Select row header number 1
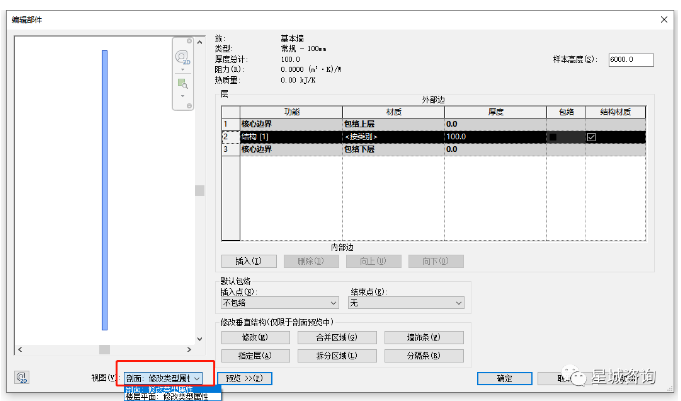 (x=231, y=124)
